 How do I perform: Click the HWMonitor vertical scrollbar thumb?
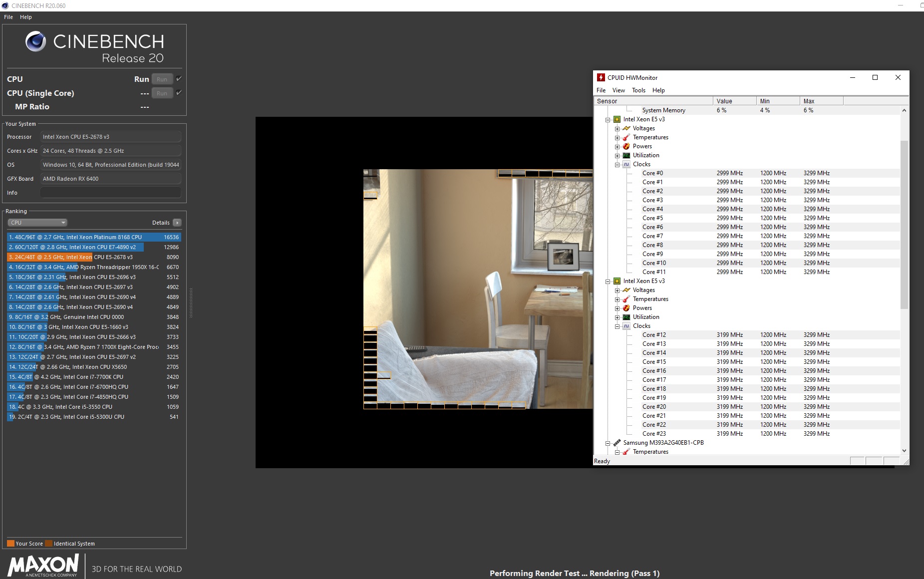tap(904, 225)
